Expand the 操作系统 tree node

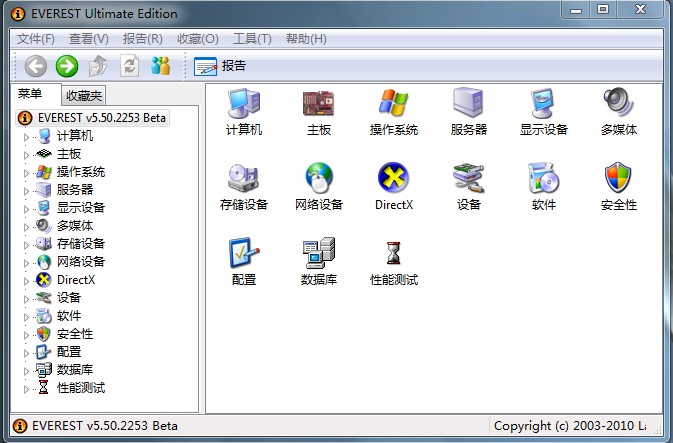tap(26, 173)
